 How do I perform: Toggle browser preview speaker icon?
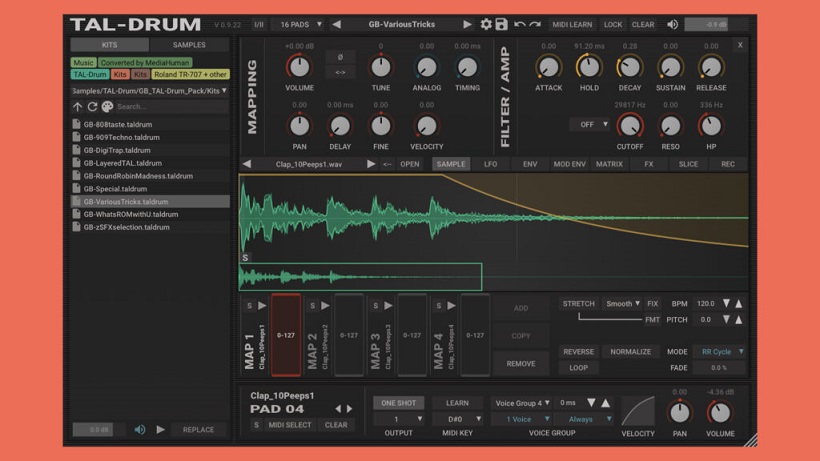[x=140, y=430]
